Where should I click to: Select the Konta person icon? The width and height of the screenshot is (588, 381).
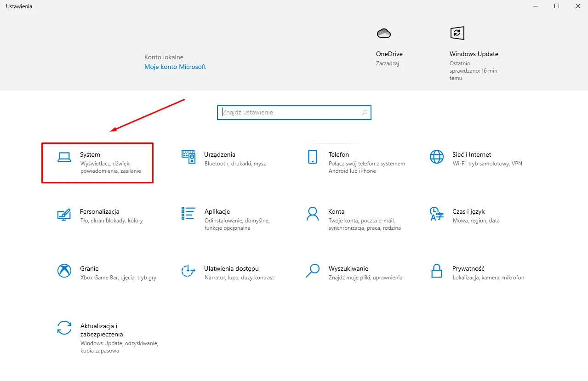pos(313,214)
